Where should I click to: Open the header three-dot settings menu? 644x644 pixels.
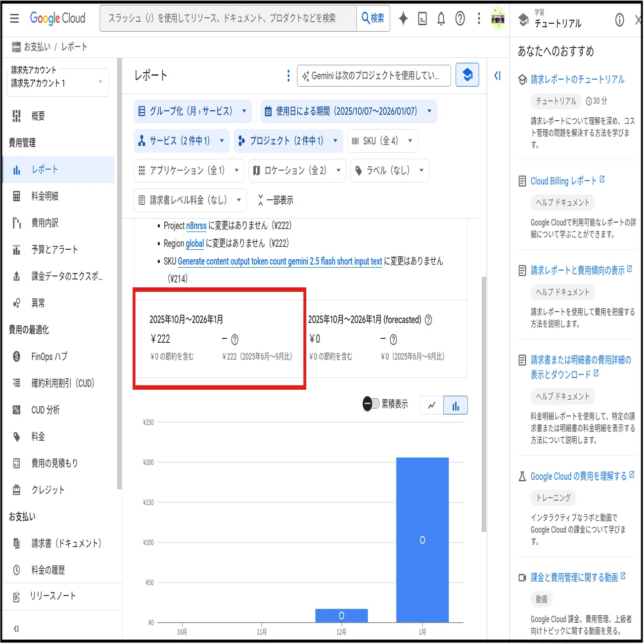pos(479,19)
